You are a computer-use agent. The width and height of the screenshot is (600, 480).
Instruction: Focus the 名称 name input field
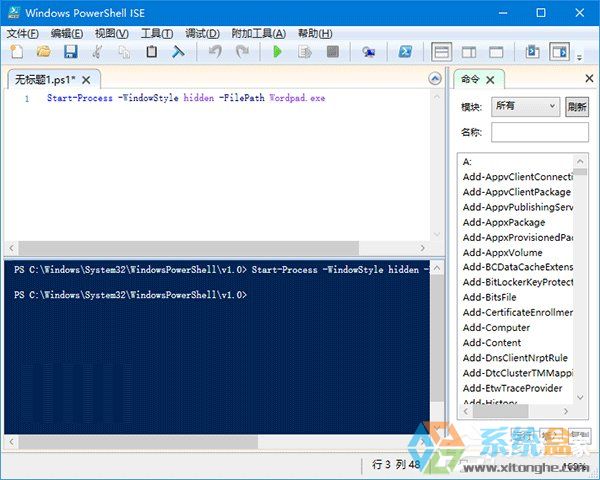540,132
